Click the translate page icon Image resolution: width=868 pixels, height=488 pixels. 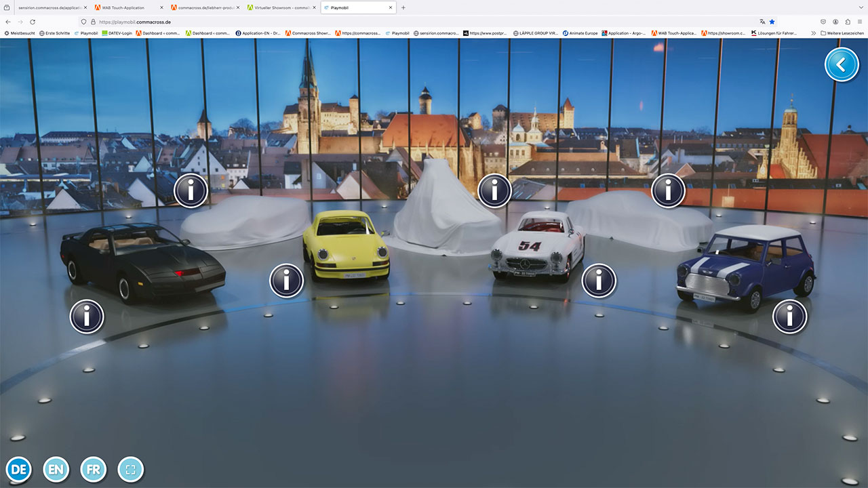(762, 22)
